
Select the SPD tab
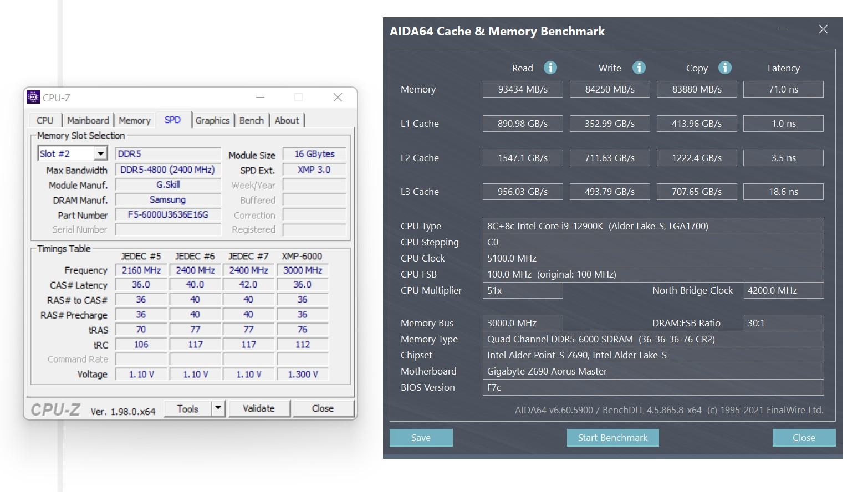172,120
